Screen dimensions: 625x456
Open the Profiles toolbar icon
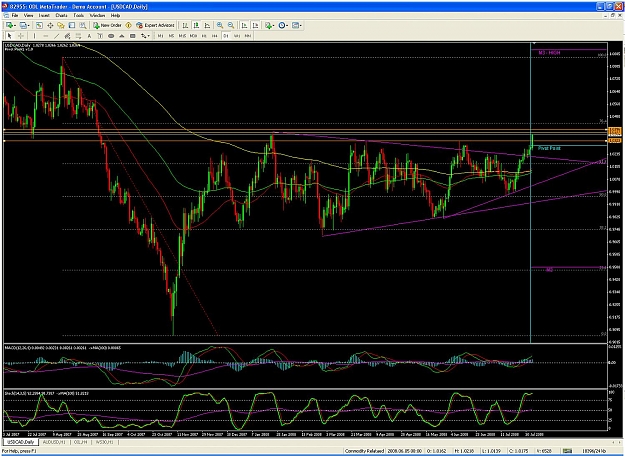(23, 25)
